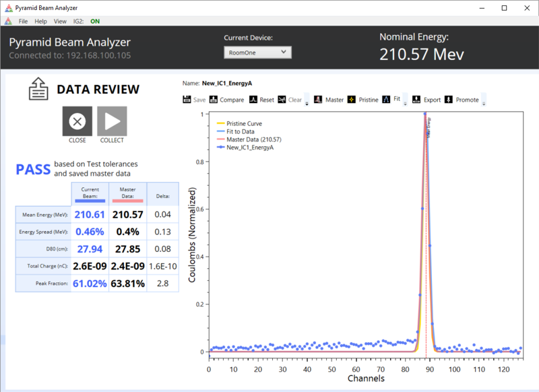This screenshot has height=392, width=539.
Task: Open the RoomOne device dropdown
Action: (257, 53)
